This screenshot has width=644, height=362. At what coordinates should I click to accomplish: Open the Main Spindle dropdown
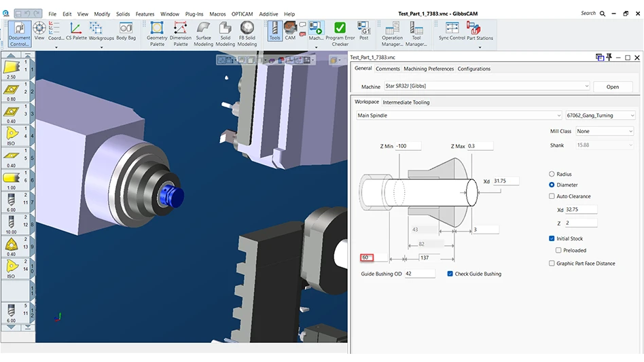point(459,115)
